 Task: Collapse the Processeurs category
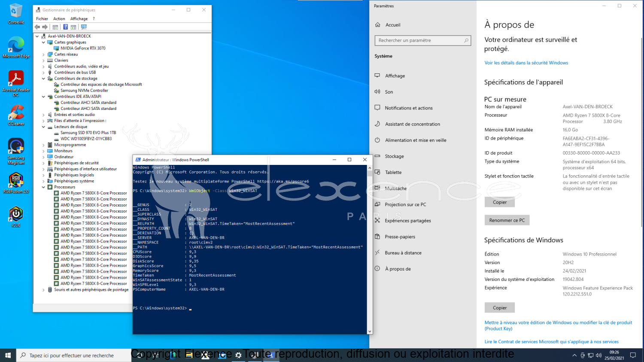tap(43, 187)
